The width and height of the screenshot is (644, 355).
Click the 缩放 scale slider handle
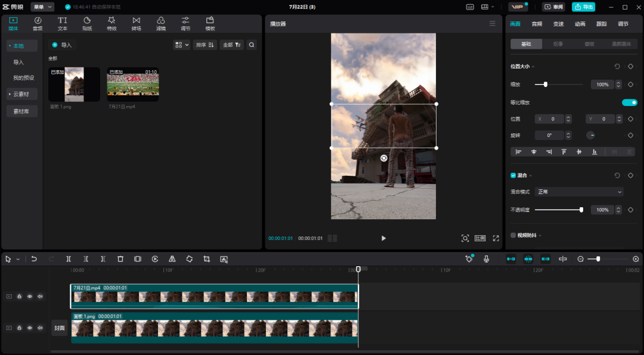click(546, 85)
